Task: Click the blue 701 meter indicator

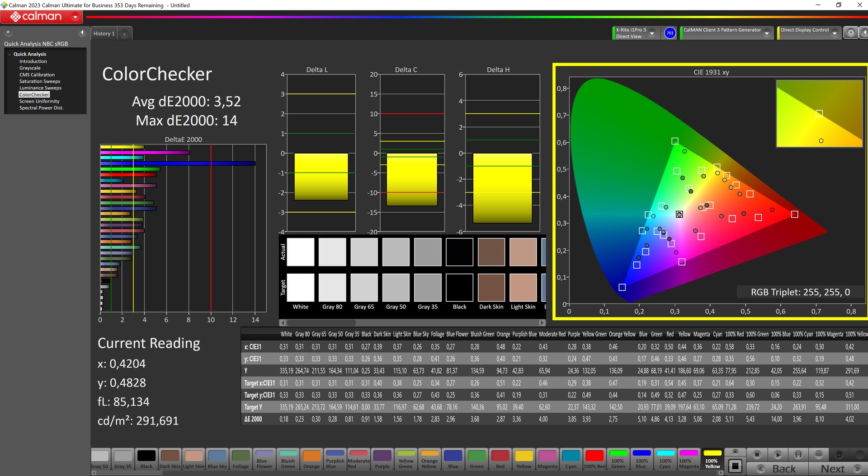Action: pos(670,33)
